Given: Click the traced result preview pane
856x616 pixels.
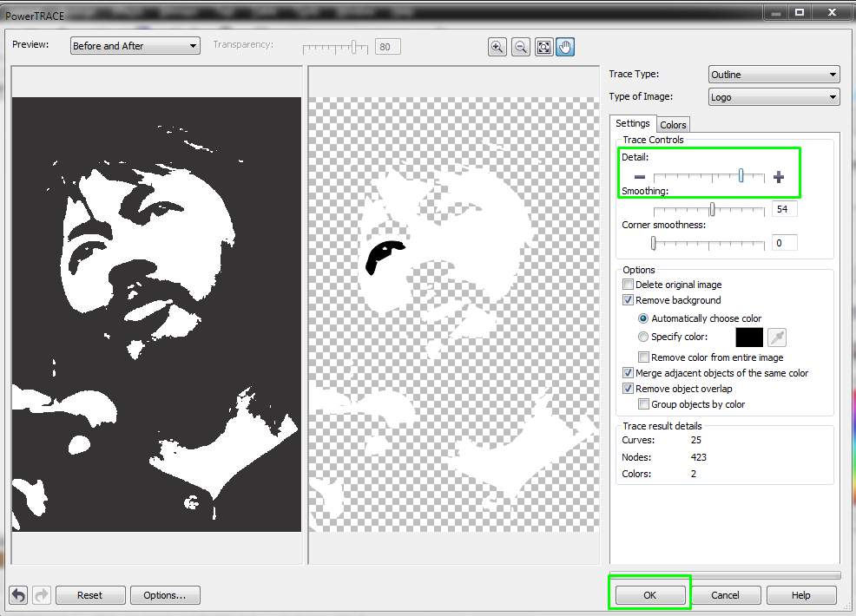Looking at the screenshot, I should click(x=454, y=314).
